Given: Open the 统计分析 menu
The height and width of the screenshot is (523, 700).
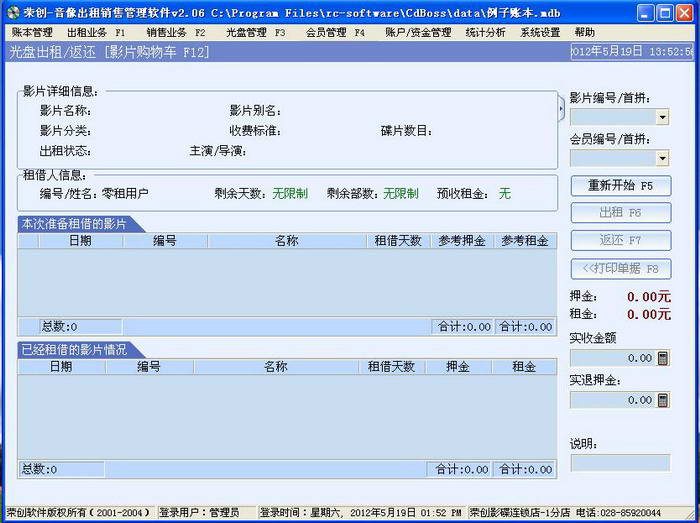Looking at the screenshot, I should pyautogui.click(x=485, y=33).
